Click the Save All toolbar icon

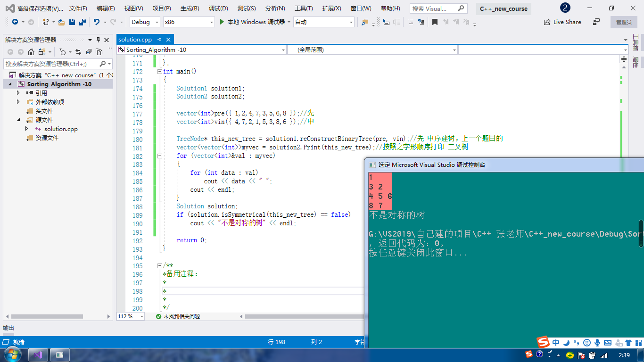point(82,22)
